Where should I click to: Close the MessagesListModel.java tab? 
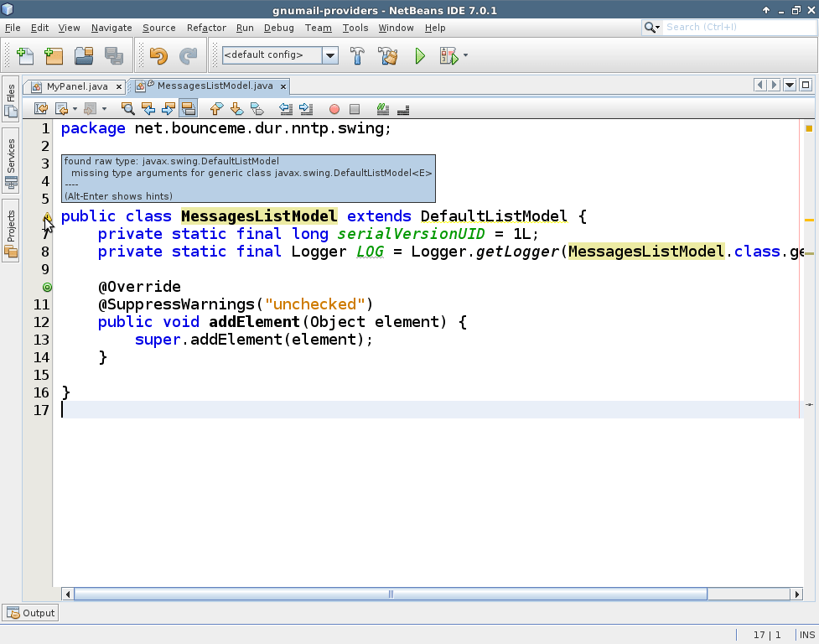point(283,86)
